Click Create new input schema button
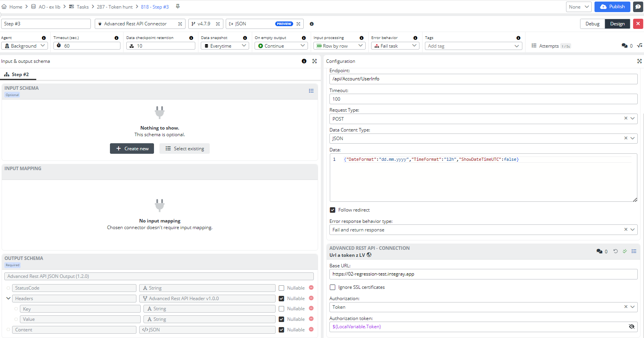Image resolution: width=644 pixels, height=338 pixels. pyautogui.click(x=132, y=149)
